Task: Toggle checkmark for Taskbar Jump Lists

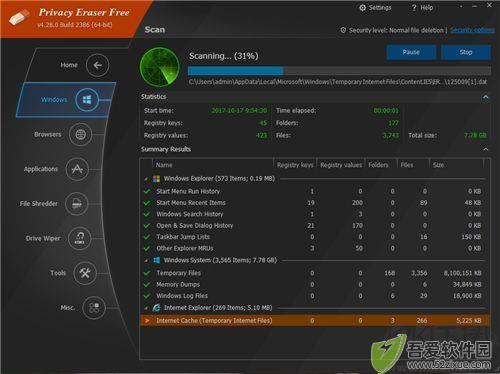Action: [x=146, y=237]
